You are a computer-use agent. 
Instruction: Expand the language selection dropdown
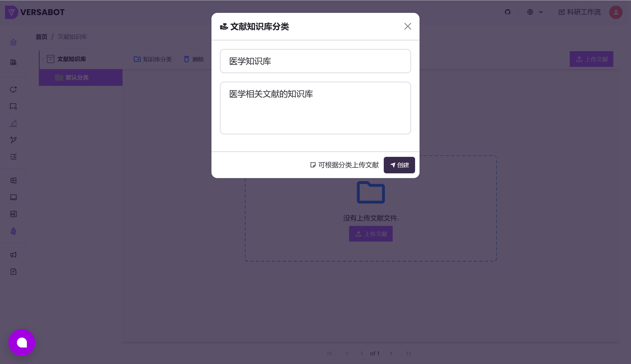click(535, 12)
